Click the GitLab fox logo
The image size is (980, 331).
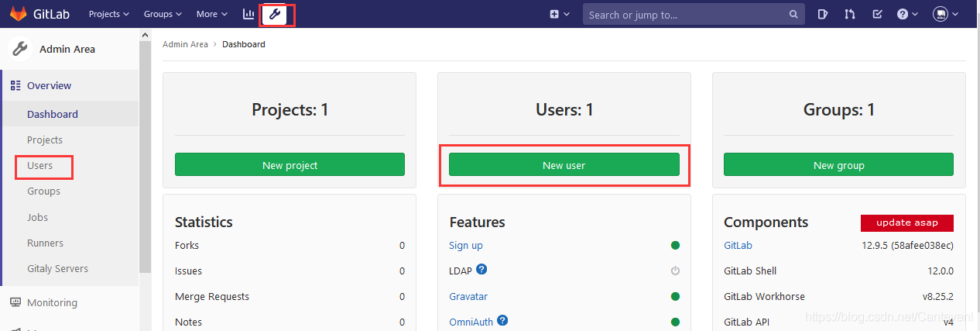coord(17,14)
